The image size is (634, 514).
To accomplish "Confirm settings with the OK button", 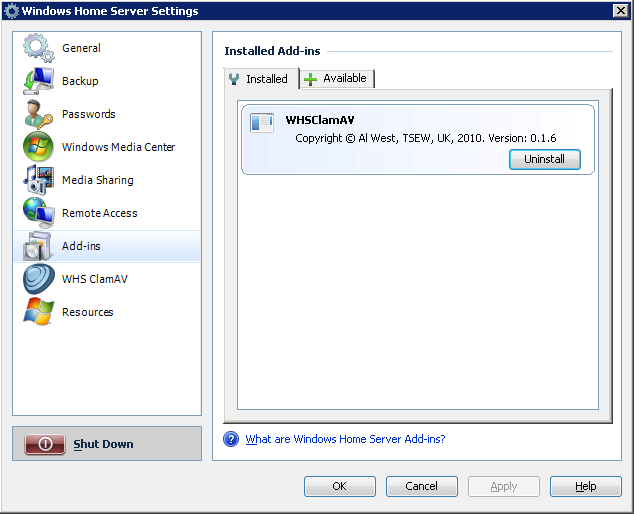I will [x=340, y=486].
